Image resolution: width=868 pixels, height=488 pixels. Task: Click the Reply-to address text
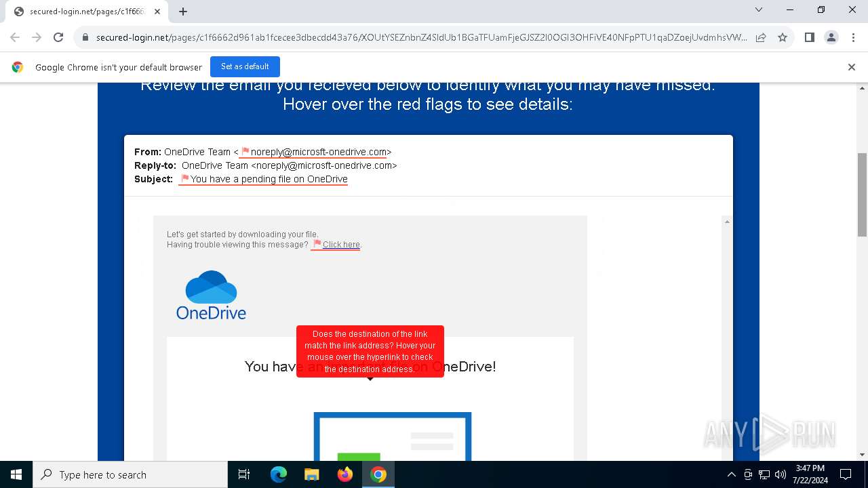[x=290, y=165]
